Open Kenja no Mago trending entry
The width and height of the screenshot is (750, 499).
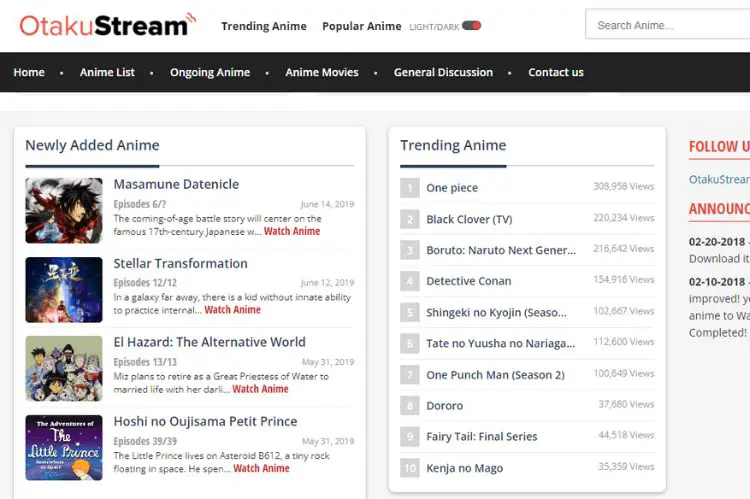pos(464,468)
